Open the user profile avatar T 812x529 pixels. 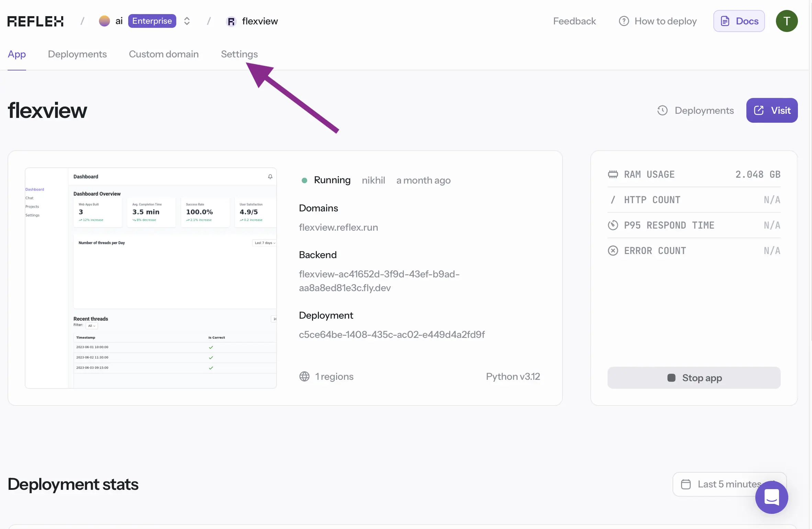[x=786, y=21]
